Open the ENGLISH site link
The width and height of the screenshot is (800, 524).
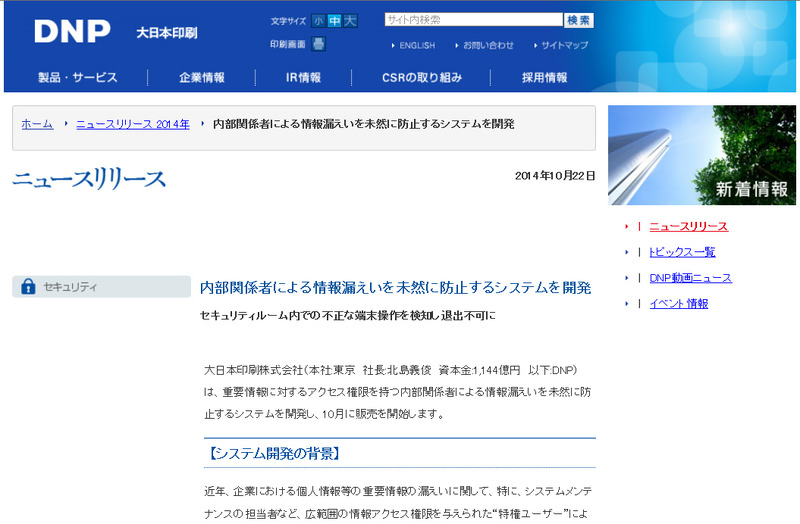tap(416, 45)
